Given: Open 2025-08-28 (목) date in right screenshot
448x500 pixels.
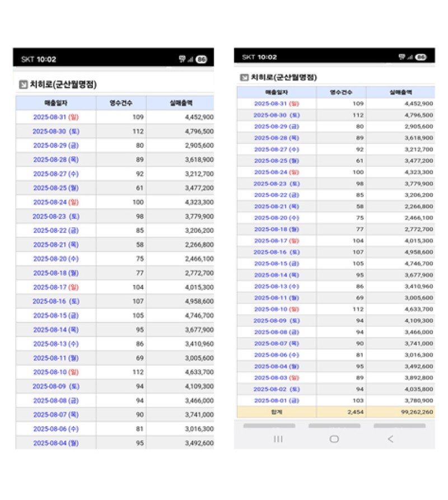Looking at the screenshot, I should pos(277,138).
